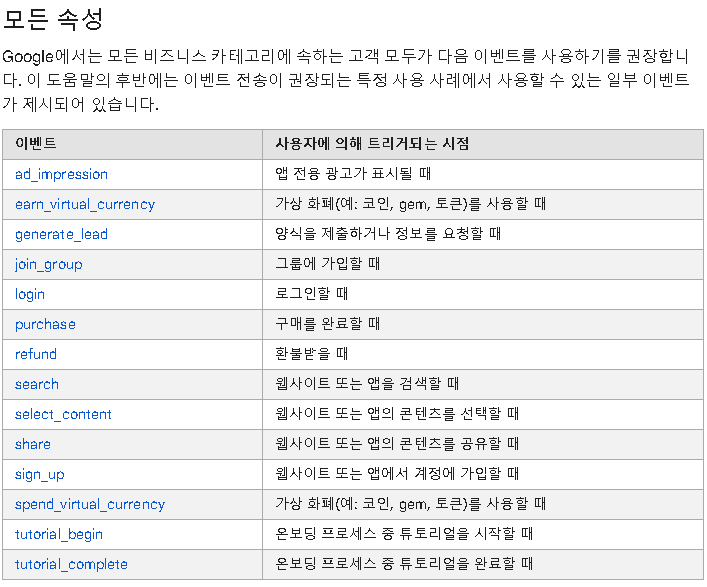Open the spend_virtual_currency link
This screenshot has width=707, height=587.
click(90, 504)
